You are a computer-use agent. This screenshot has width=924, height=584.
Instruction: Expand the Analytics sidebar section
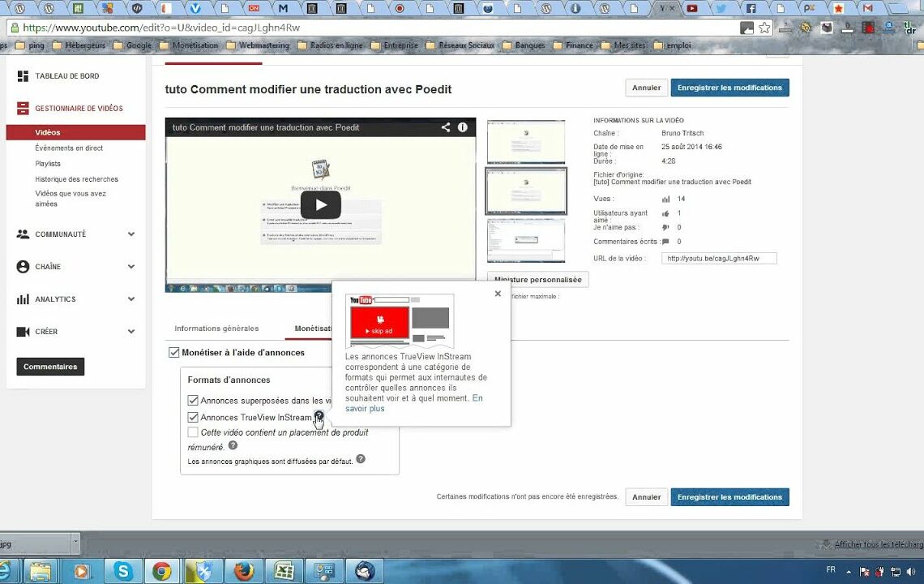tap(131, 299)
